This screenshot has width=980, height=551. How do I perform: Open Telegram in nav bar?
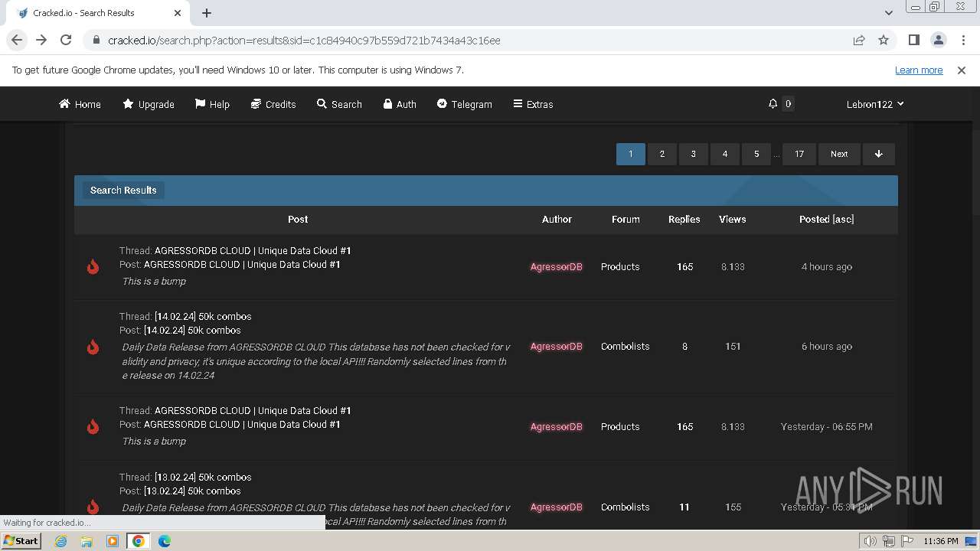pos(464,104)
